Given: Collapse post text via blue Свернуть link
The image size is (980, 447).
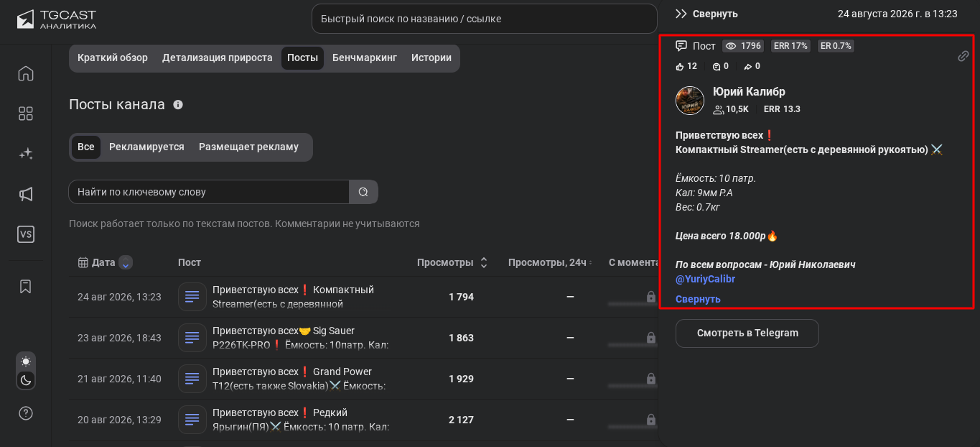Looking at the screenshot, I should (x=698, y=299).
